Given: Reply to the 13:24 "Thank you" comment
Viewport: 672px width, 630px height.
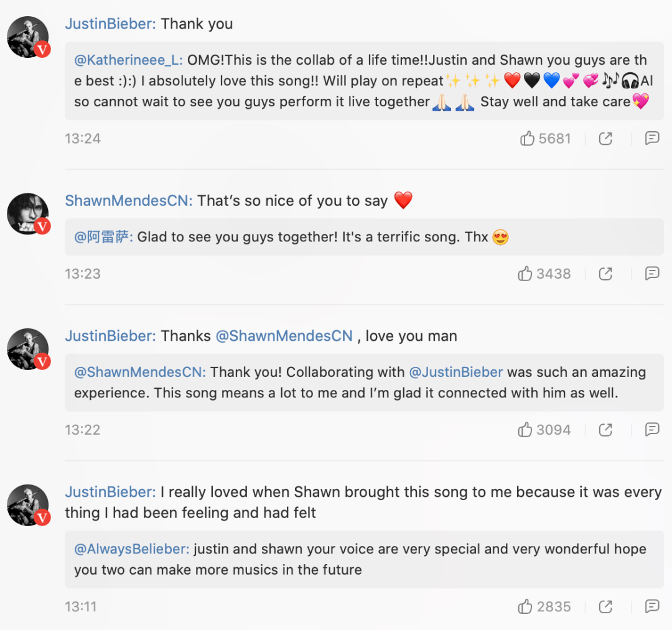Looking at the screenshot, I should coord(651,138).
